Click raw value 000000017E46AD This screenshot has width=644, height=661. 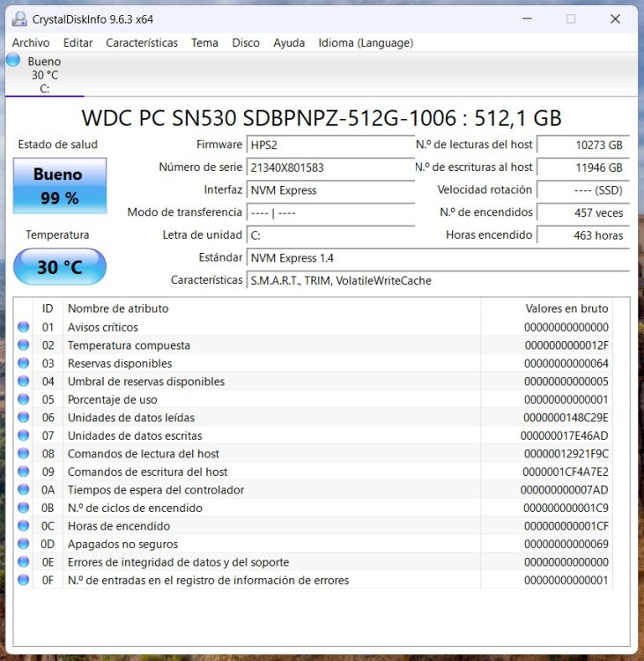click(565, 436)
